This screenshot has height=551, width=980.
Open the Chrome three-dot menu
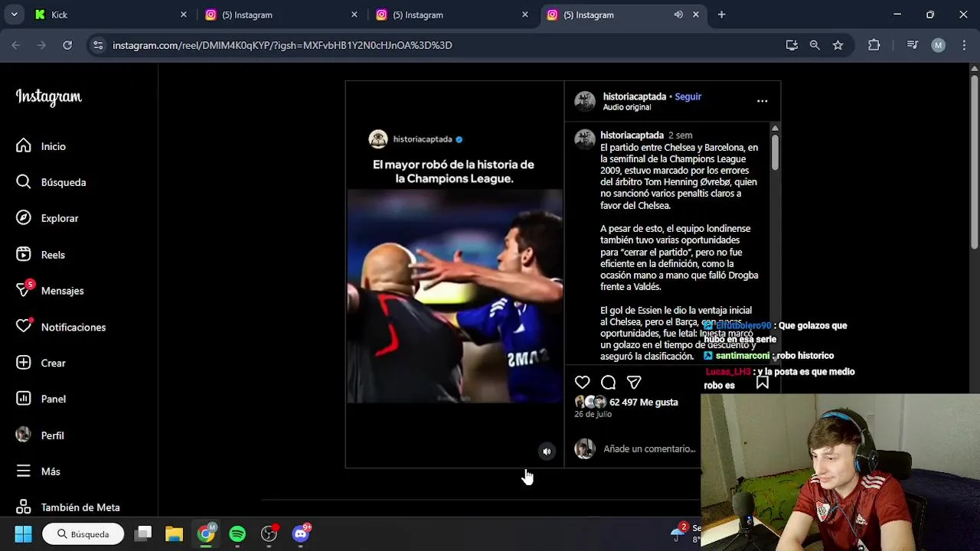click(962, 45)
